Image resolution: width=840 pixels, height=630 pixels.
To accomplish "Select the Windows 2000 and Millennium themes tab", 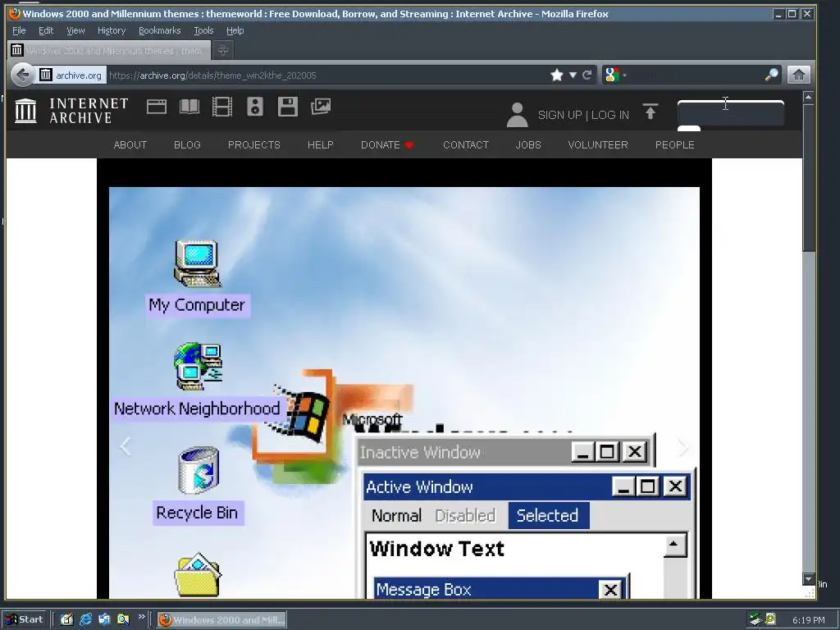I will point(109,50).
